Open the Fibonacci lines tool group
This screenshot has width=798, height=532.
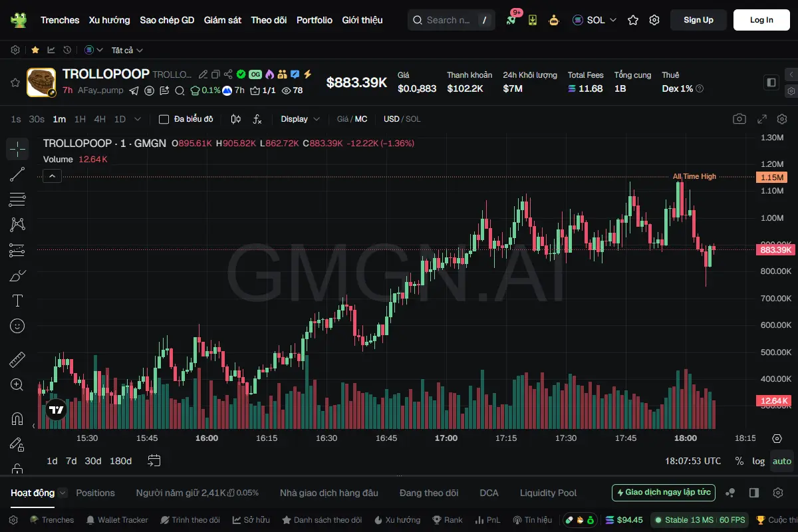point(17,199)
